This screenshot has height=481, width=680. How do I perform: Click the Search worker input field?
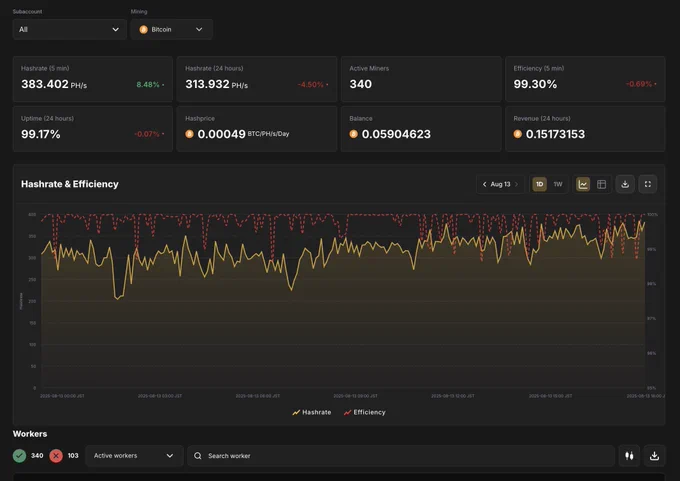click(401, 456)
